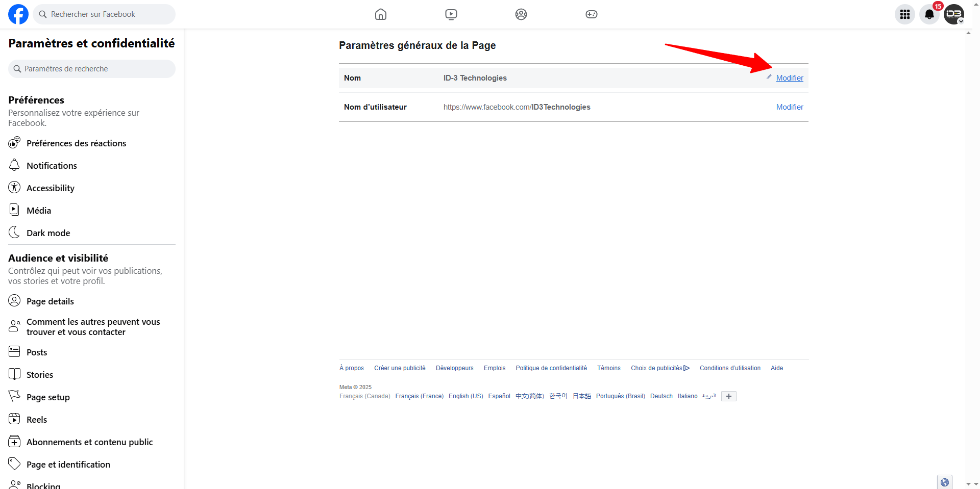
Task: Click Conditions d'utilisation footer link
Action: (x=730, y=368)
